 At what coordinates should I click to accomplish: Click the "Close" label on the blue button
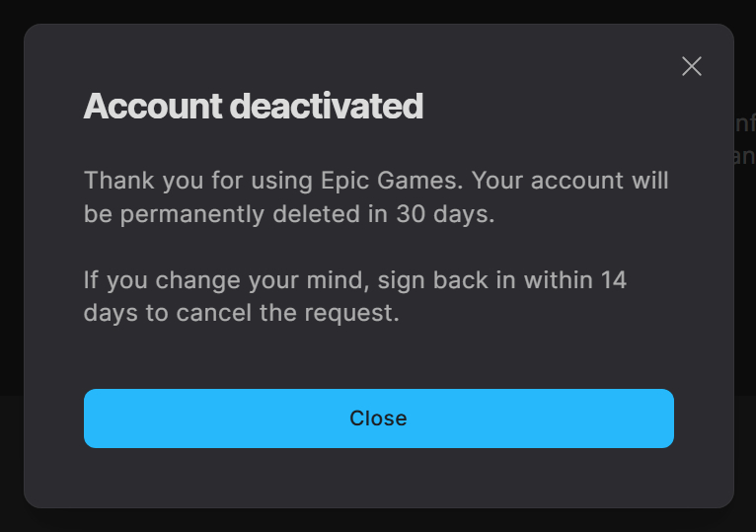point(378,418)
